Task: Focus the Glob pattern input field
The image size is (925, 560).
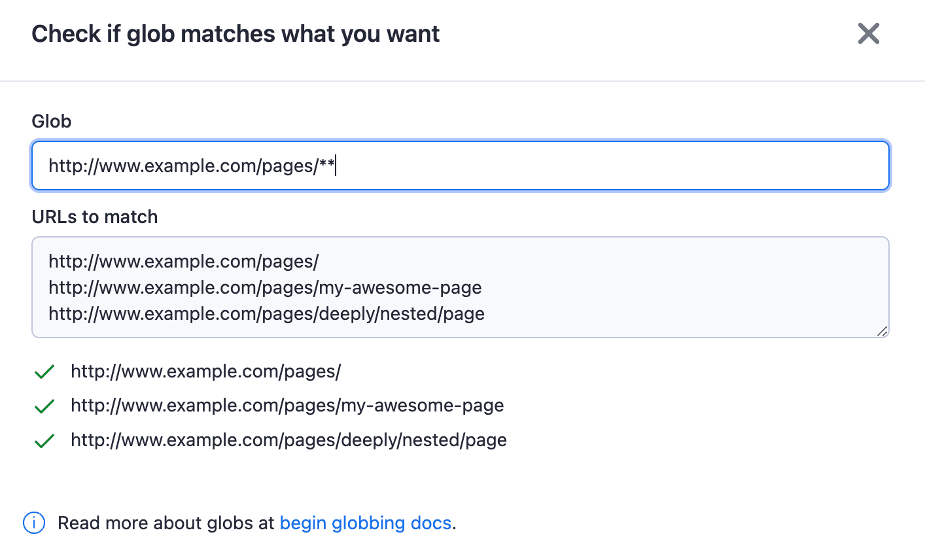Action: (458, 166)
